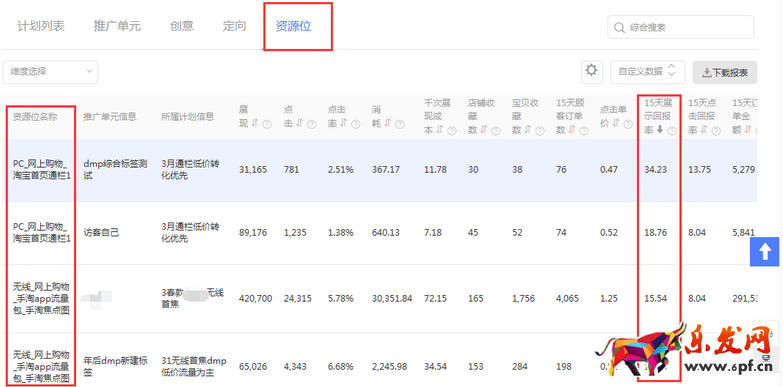The image size is (783, 387).
Task: Sort by 宝贝收藏数 column arrows
Action: coord(527,130)
